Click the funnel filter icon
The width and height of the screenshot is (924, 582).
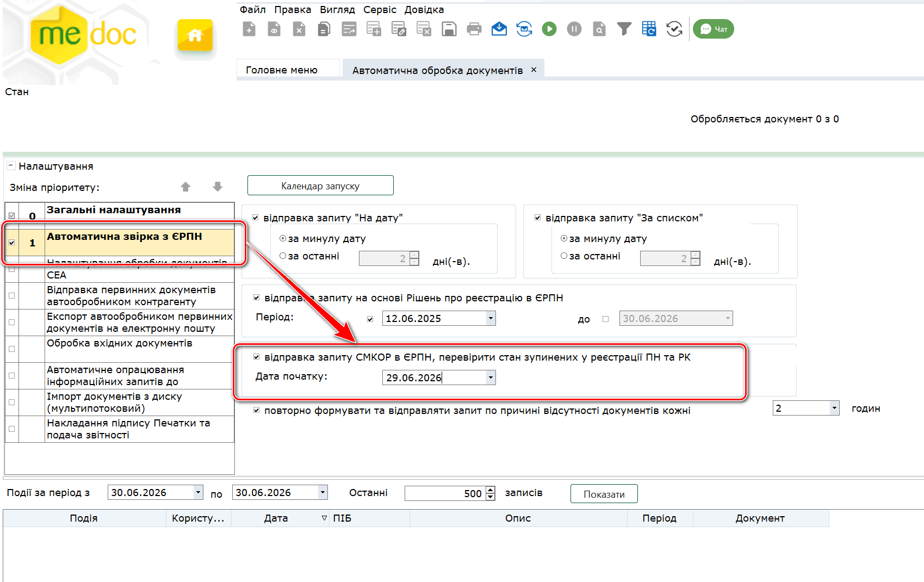624,29
